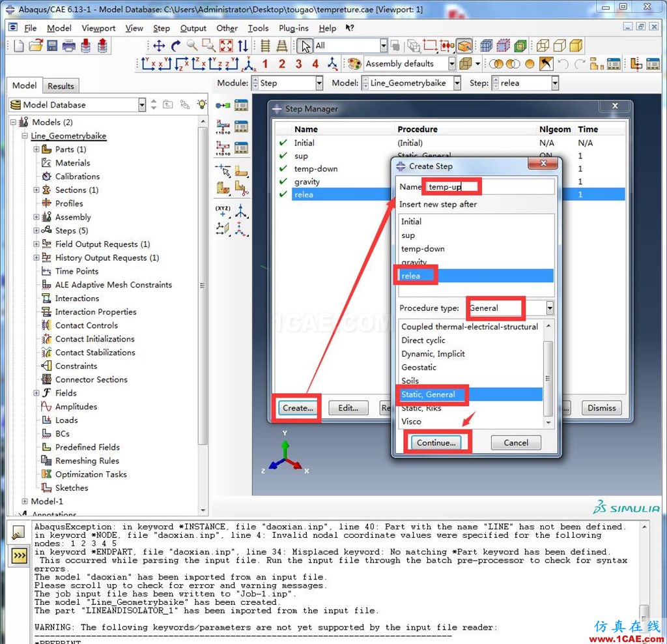The image size is (667, 644).
Task: Select the Pan View tool
Action: (x=159, y=46)
